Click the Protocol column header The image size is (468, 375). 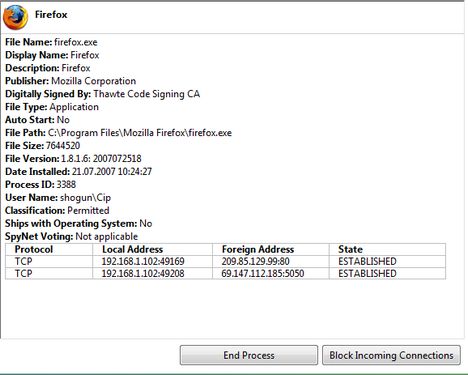pos(49,249)
